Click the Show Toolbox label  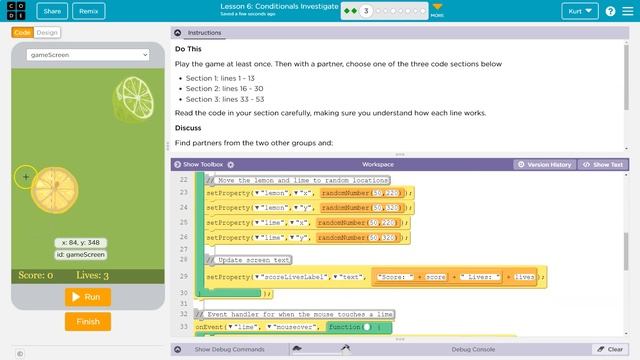pos(203,164)
